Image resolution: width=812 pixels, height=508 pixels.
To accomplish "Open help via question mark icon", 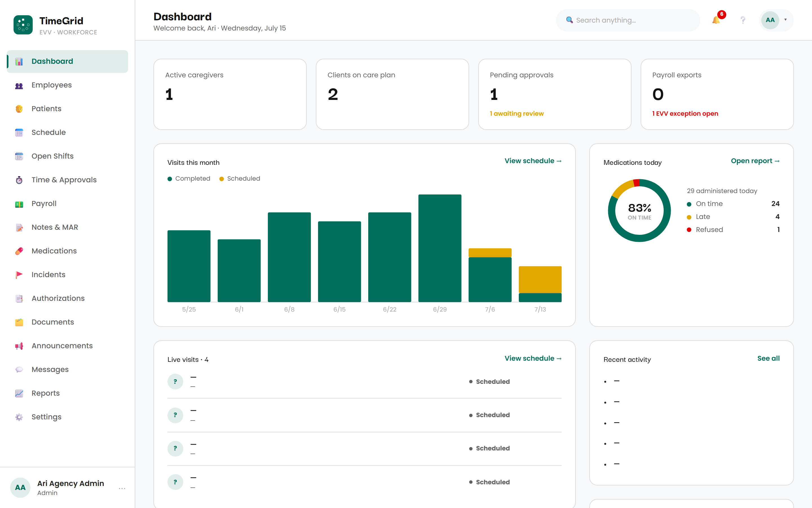I will (x=743, y=20).
